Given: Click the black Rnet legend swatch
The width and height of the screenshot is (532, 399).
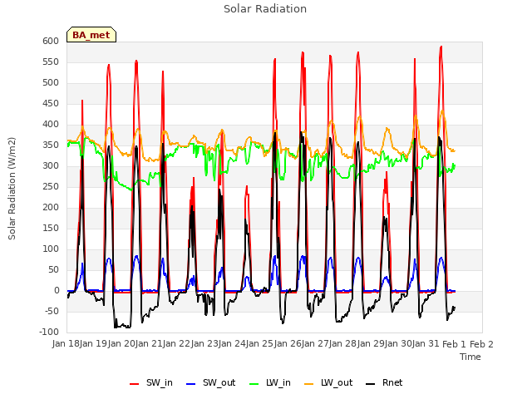Looking at the screenshot, I should coord(371,384).
